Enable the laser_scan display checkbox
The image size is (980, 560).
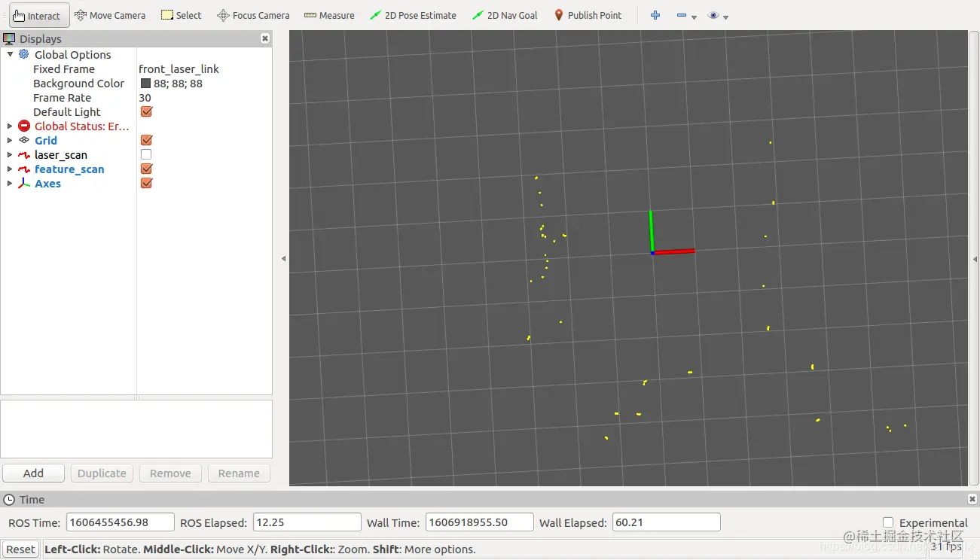[x=146, y=154]
